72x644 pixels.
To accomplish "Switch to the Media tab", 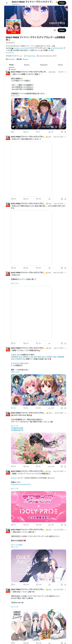I will pos(60,65).
